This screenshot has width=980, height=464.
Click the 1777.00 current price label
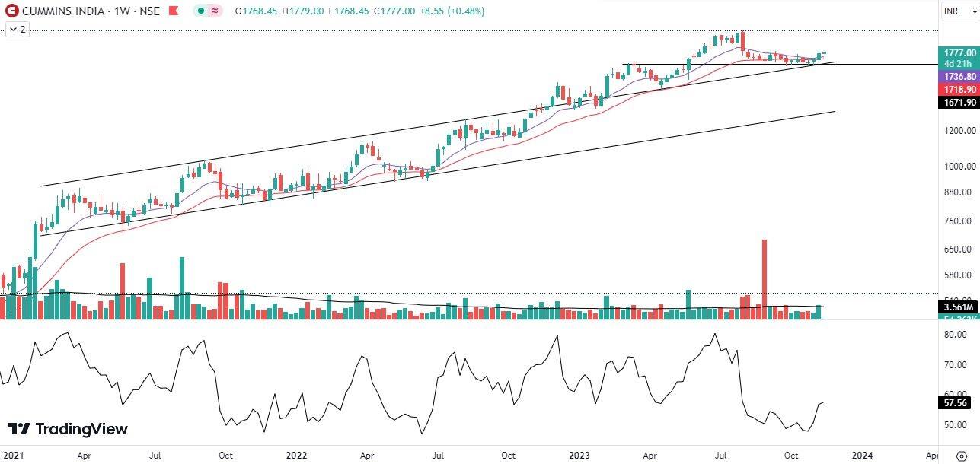[959, 52]
